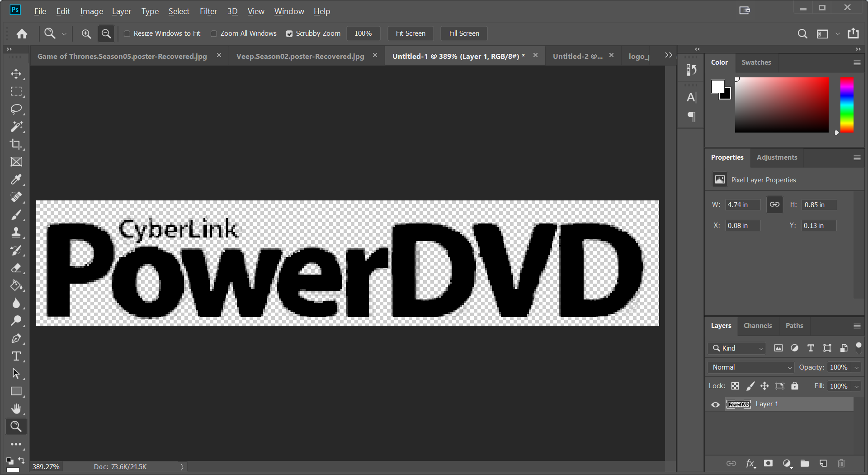Select the Paint Bucket tool

(16, 285)
